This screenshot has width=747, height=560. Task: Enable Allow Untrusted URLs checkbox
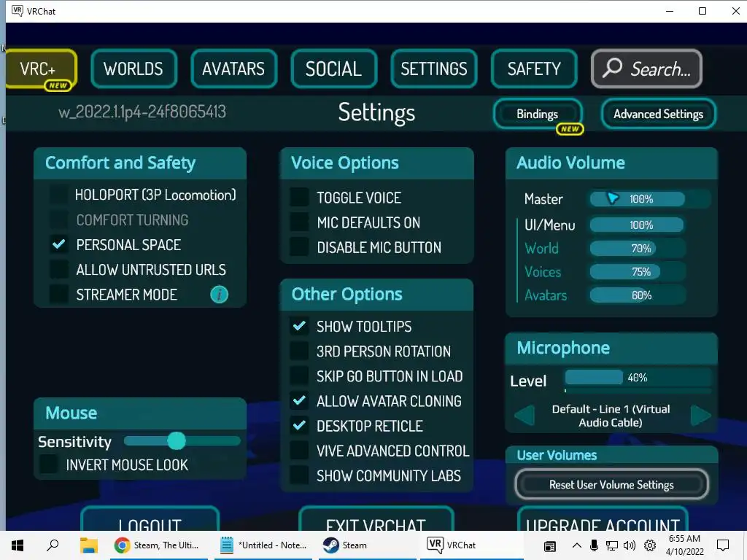(x=59, y=270)
